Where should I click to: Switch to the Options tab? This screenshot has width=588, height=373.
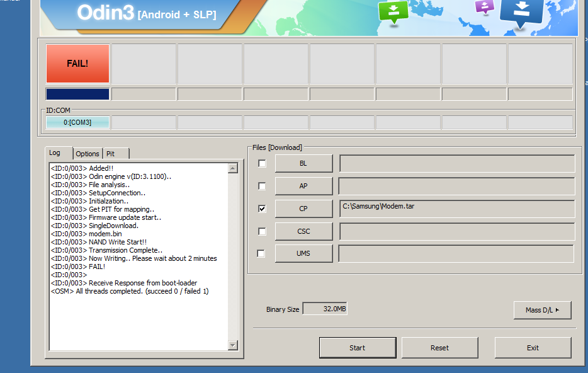(88, 154)
